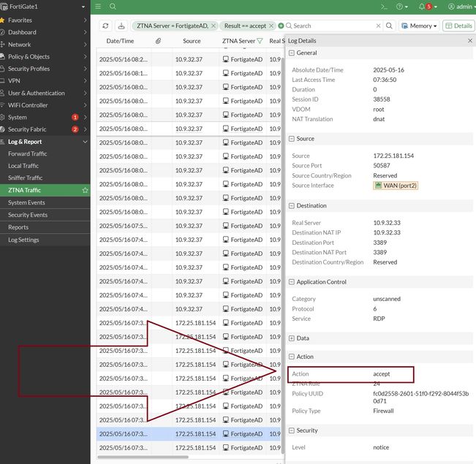Collapse the Log & Report menu
Image resolution: width=476 pixels, height=464 pixels.
45,142
